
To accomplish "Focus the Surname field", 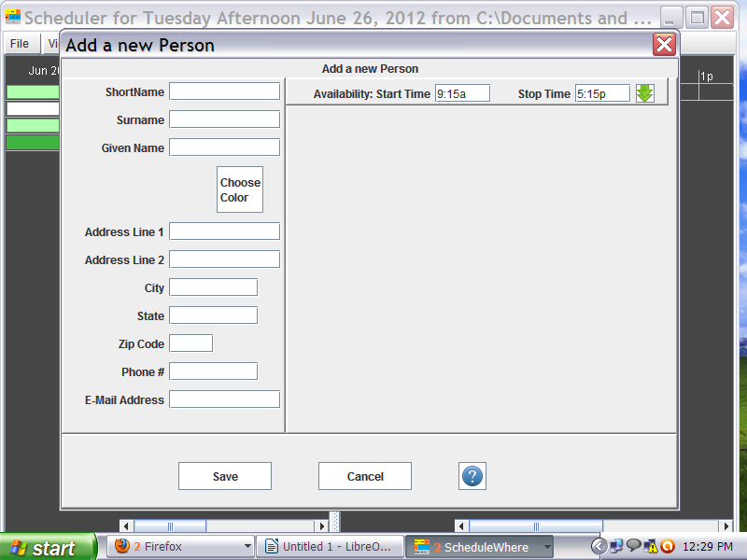I will 224,119.
